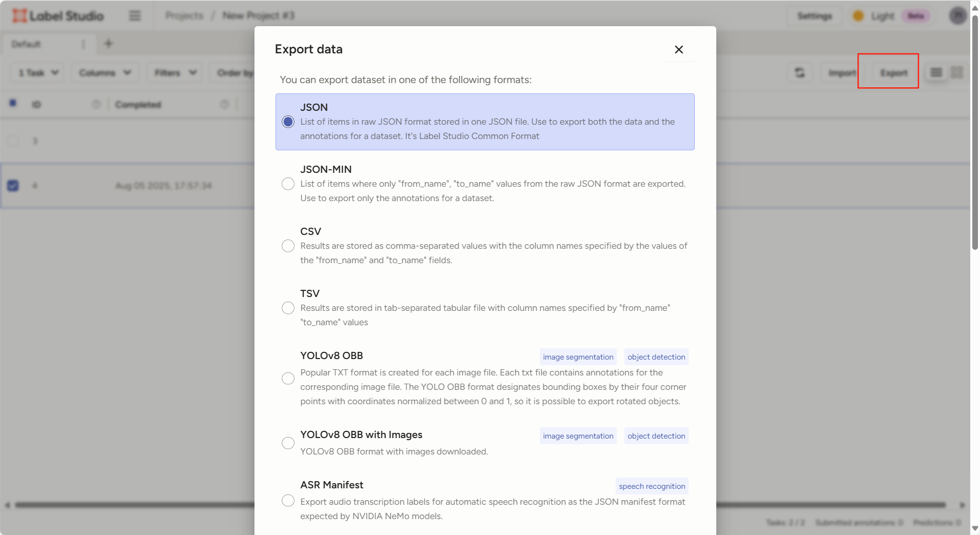Click image segmentation tag on YOLOv8 OBB with Images

[x=578, y=436]
